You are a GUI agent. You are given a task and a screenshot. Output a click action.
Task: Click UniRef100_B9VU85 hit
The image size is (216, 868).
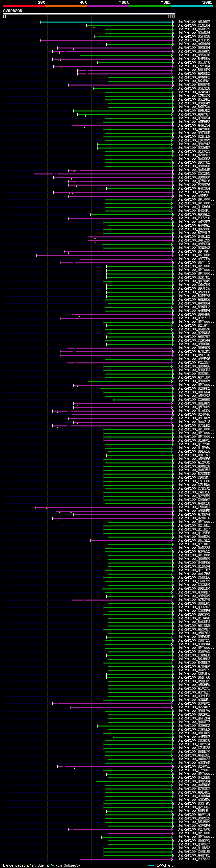coord(194,381)
